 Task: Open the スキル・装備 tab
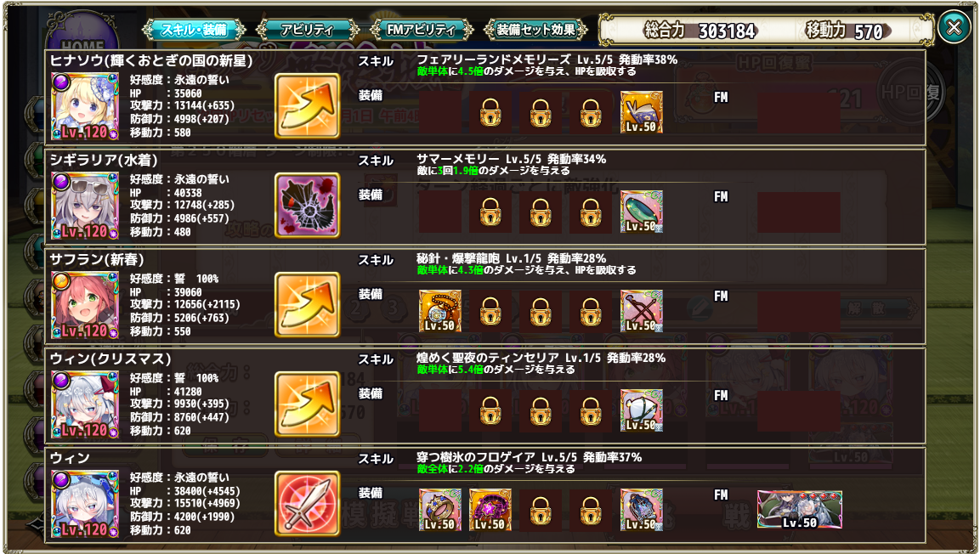coord(195,30)
